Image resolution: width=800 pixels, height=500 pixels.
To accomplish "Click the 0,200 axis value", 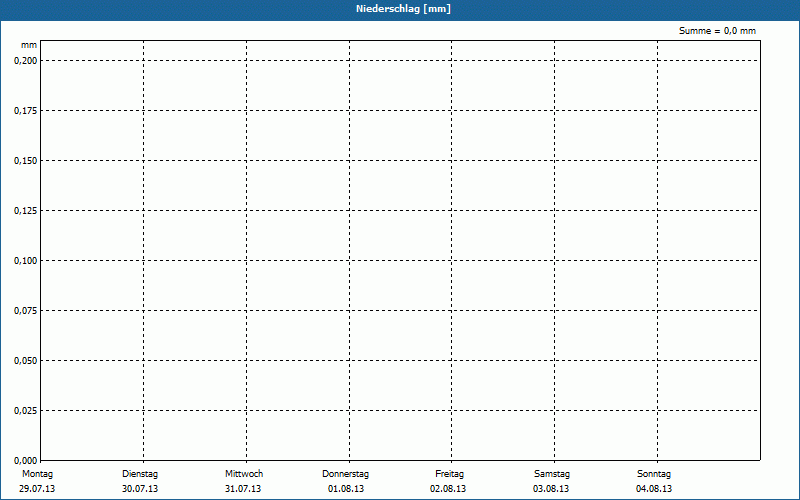I will (26, 61).
